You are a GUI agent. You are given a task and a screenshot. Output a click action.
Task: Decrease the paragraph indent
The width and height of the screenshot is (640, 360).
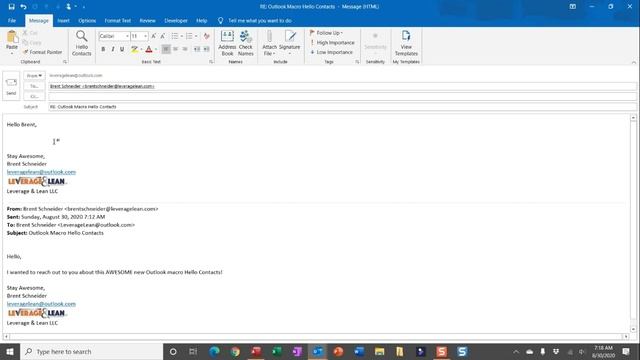[197, 49]
